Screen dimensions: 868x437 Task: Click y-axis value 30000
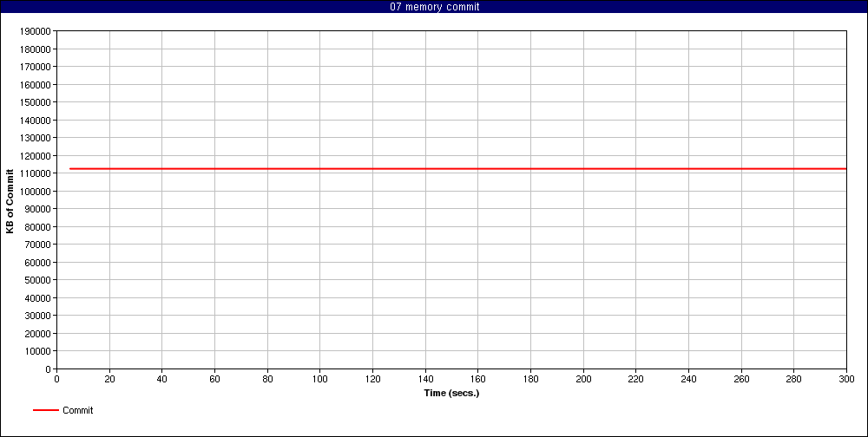pyautogui.click(x=37, y=316)
